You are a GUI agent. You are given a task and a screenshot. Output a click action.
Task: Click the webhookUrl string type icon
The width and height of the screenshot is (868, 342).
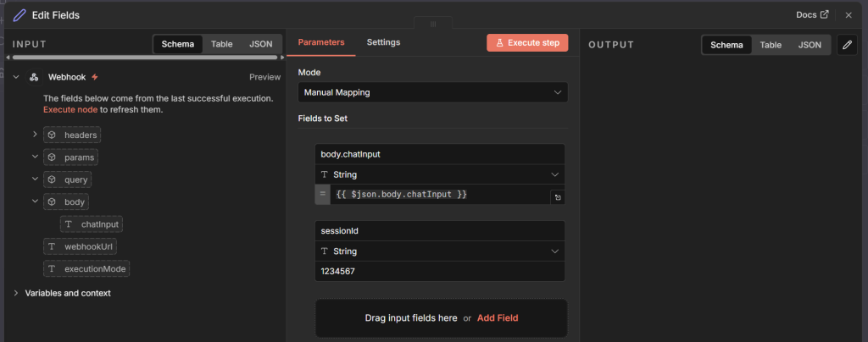pos(52,246)
